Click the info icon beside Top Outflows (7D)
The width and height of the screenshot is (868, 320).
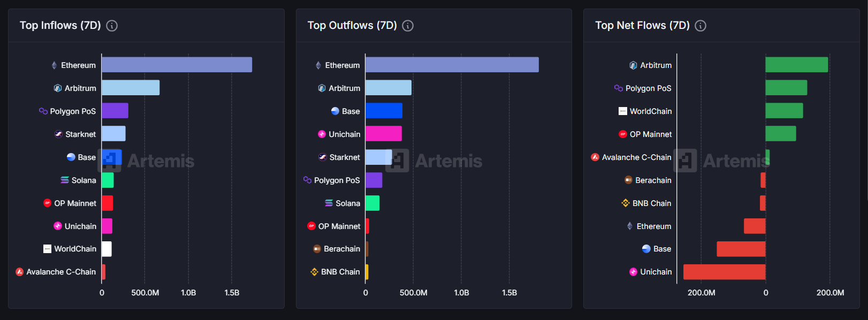tap(408, 26)
